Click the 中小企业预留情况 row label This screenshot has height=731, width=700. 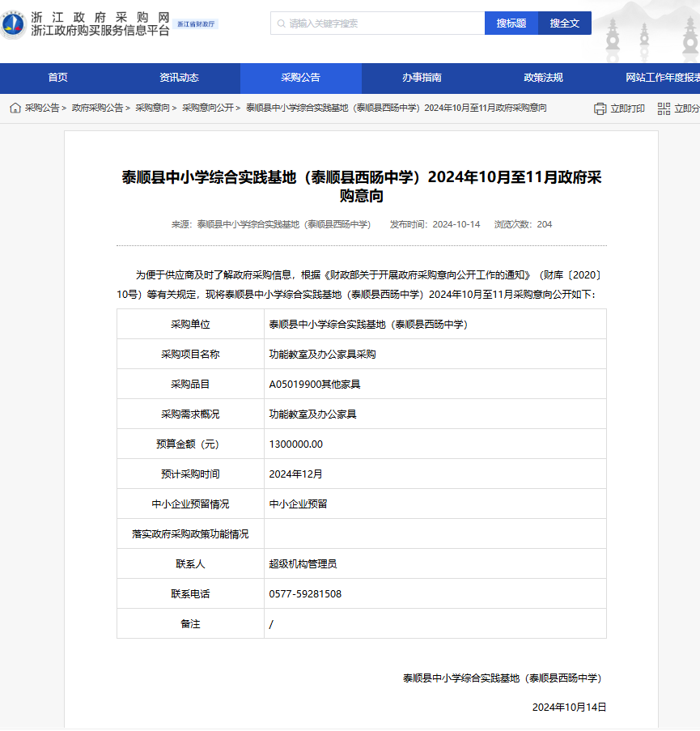191,504
